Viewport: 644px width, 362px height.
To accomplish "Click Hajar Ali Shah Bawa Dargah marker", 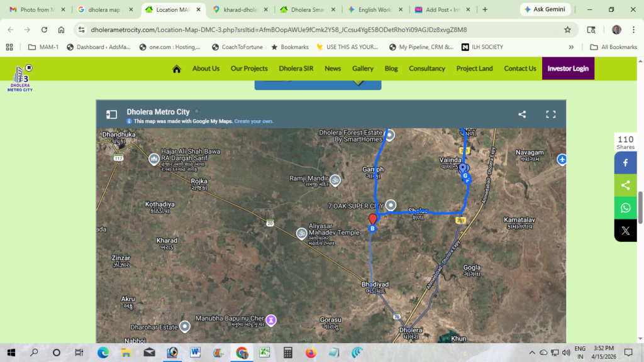I will click(x=154, y=158).
